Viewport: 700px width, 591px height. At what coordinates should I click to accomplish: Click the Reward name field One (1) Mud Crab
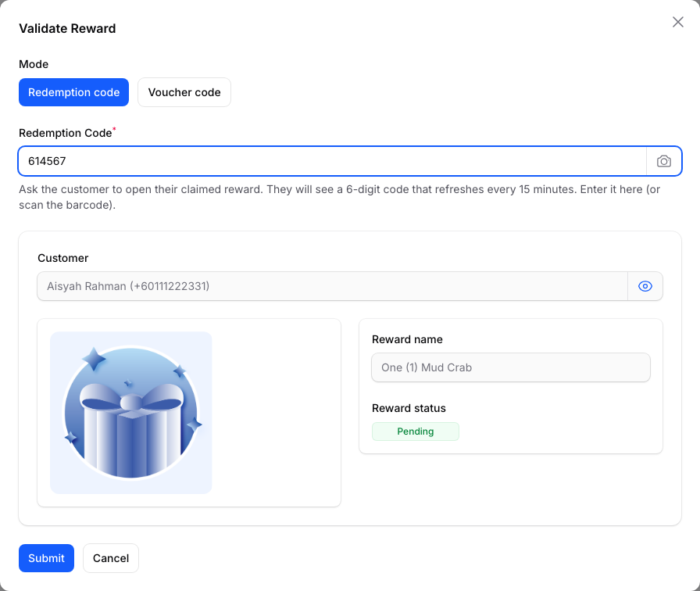(x=511, y=367)
